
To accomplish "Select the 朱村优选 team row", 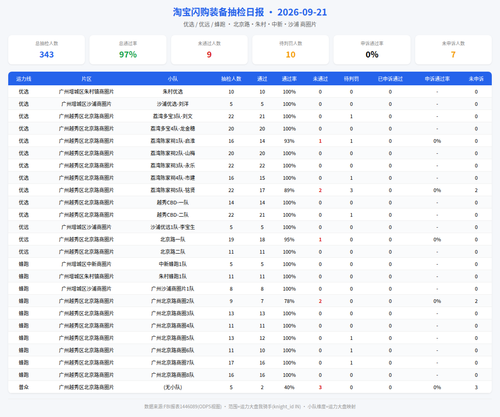I will click(250, 92).
